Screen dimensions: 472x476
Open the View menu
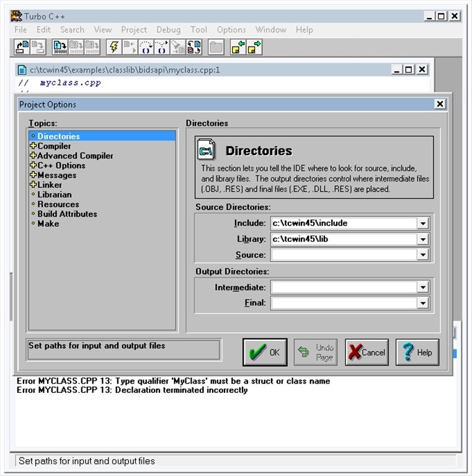103,30
